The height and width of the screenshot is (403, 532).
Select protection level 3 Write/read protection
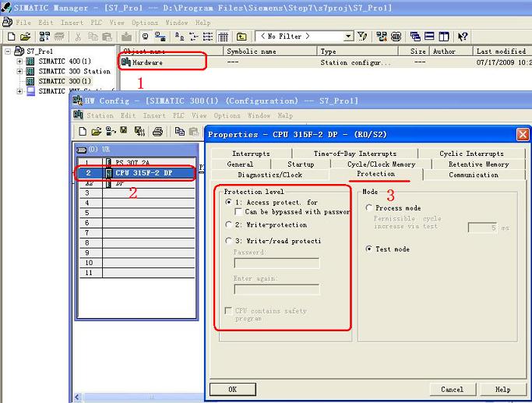coord(228,241)
